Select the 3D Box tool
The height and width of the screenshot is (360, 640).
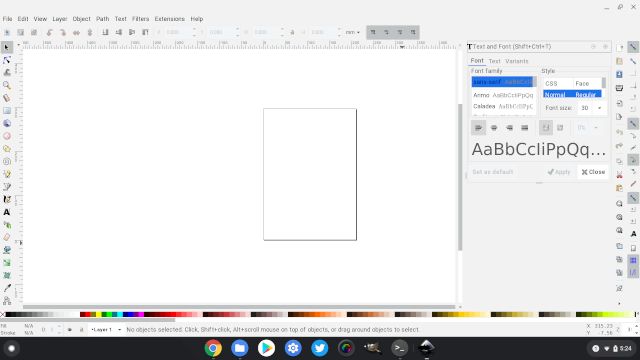click(x=7, y=123)
